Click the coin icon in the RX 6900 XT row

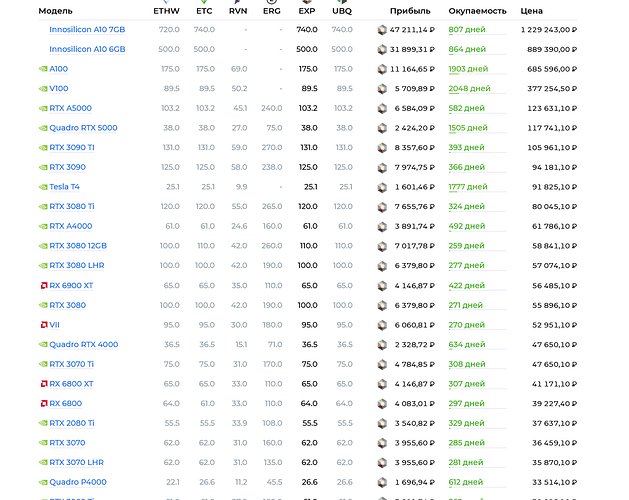382,286
